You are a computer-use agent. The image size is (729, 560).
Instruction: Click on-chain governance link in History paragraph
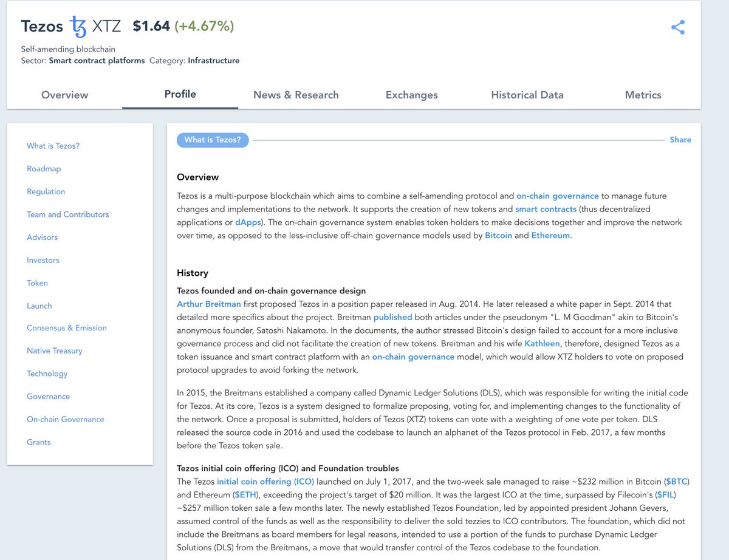413,357
